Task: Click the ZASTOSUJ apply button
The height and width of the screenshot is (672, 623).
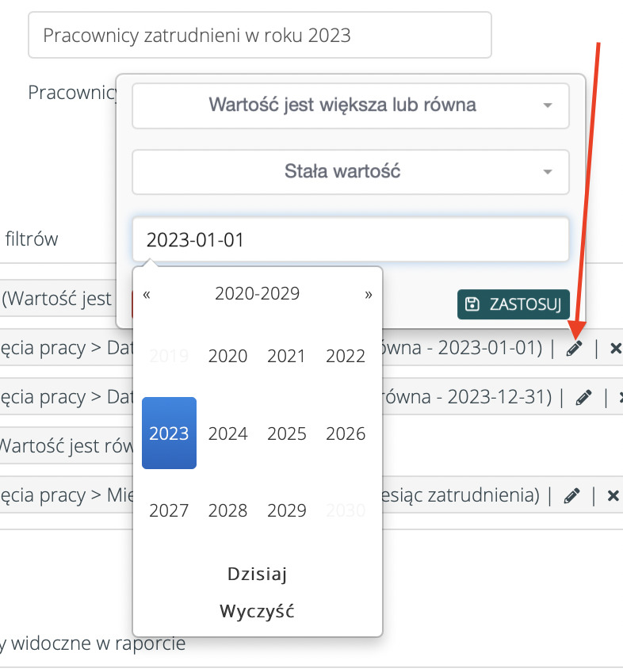Action: (513, 304)
